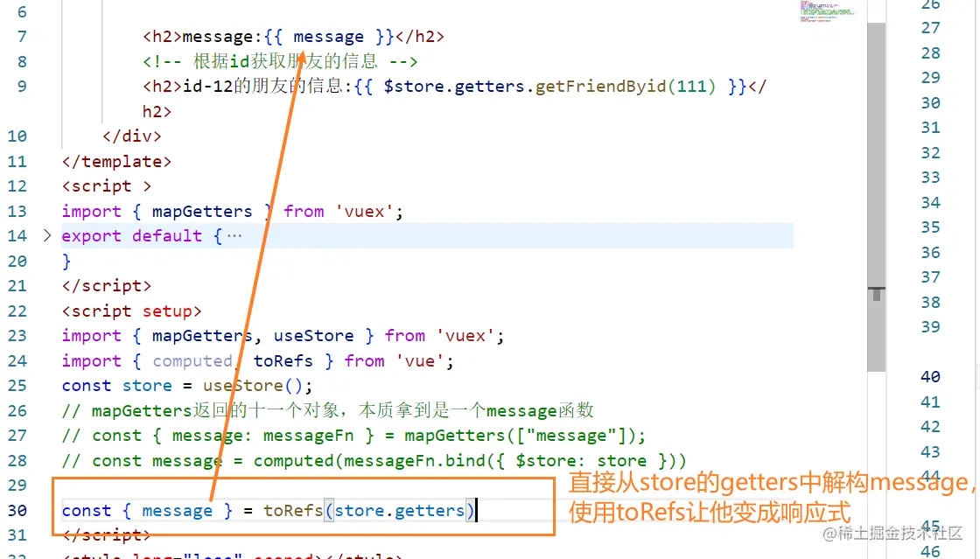Click line number 43 in right pane
Screen dimensions: 980x559
(x=930, y=451)
